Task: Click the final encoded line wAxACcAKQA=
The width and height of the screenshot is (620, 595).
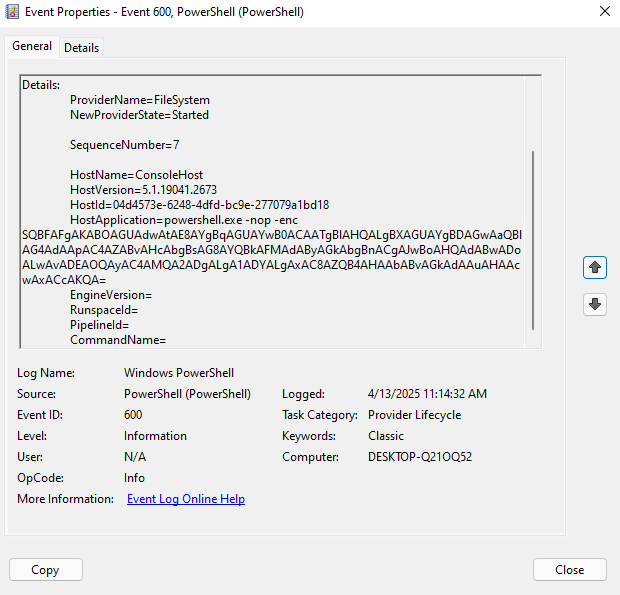Action: 64,280
